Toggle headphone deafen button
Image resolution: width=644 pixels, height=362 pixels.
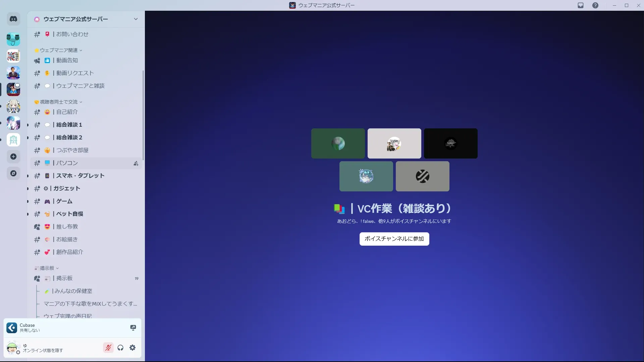point(120,348)
